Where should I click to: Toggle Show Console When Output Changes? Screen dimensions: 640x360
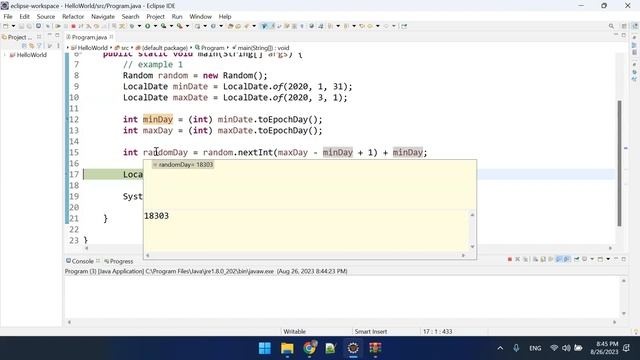pos(558,259)
